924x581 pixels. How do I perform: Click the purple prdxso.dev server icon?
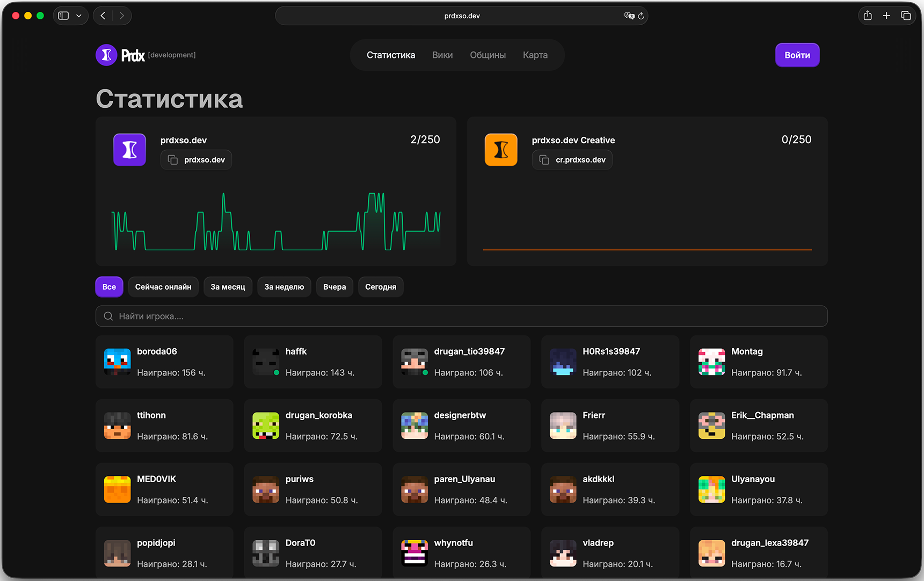click(129, 150)
